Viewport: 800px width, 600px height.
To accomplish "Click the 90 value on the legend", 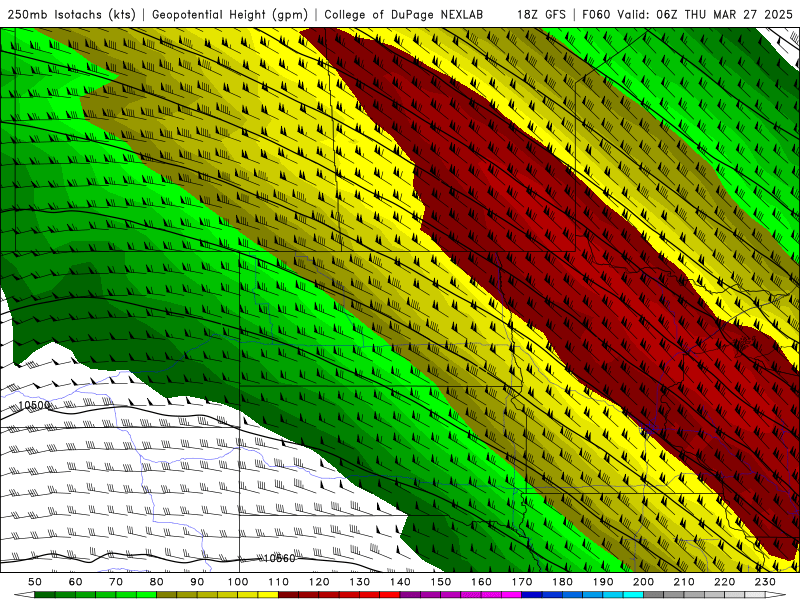I will click(x=197, y=582).
